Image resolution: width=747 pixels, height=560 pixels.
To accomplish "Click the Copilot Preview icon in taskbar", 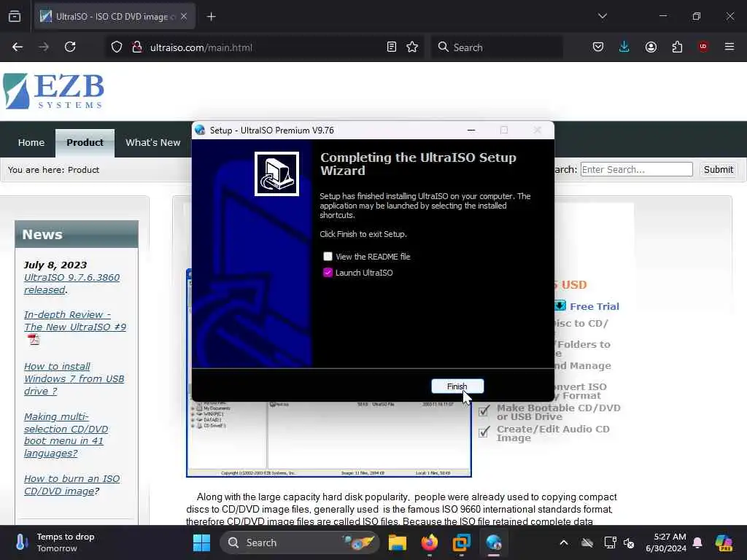I will tap(724, 542).
